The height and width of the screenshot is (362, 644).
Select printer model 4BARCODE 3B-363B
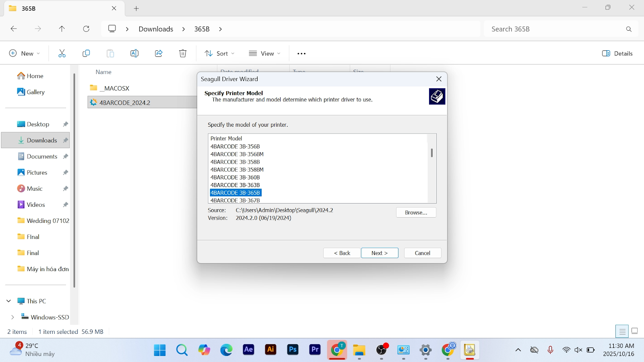point(235,185)
